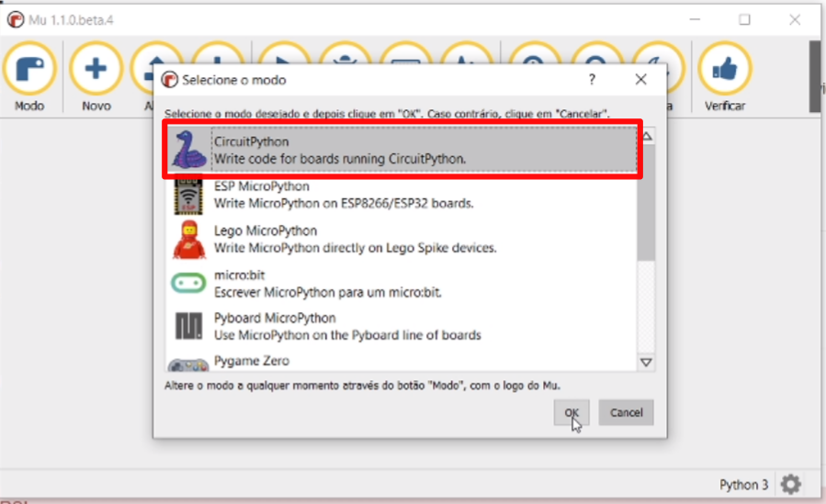Select the CircuitPython mode entry
The image size is (826, 504).
click(x=402, y=150)
